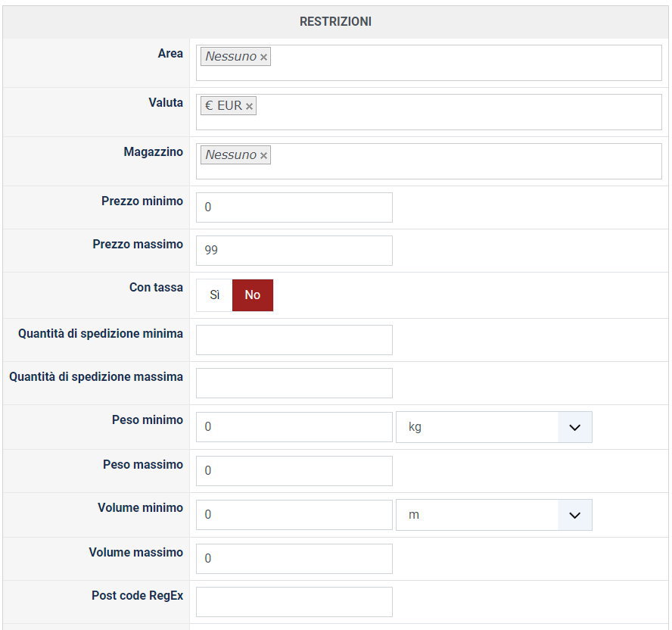
Task: Click the Quantità di spedizione massima field
Action: [294, 383]
